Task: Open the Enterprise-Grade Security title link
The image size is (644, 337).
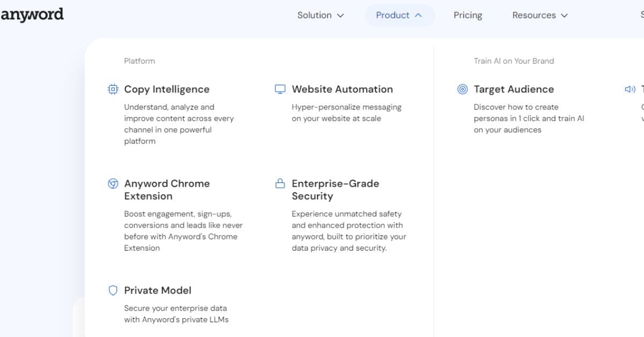Action: pyautogui.click(x=335, y=190)
